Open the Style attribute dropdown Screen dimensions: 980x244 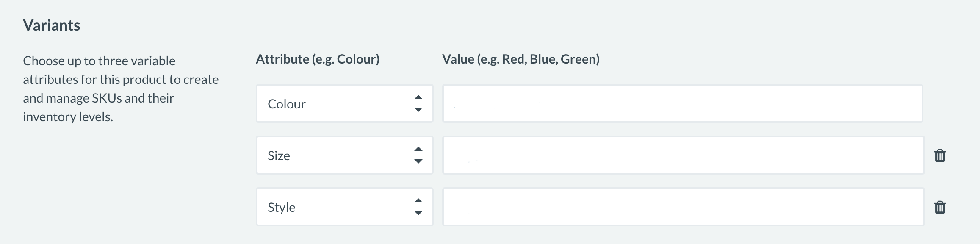coord(345,207)
